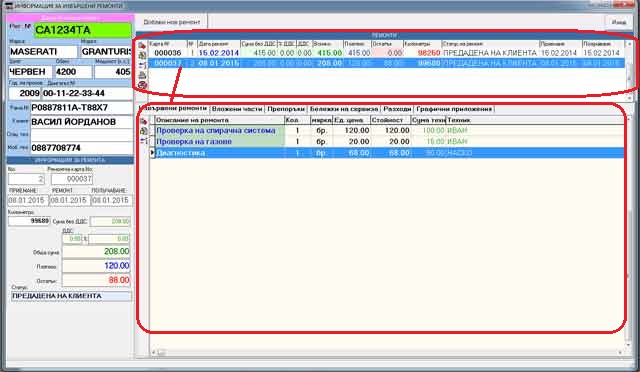Click the copy icon beside the Проверка на спирачна система row
The image size is (640, 372).
(x=143, y=131)
